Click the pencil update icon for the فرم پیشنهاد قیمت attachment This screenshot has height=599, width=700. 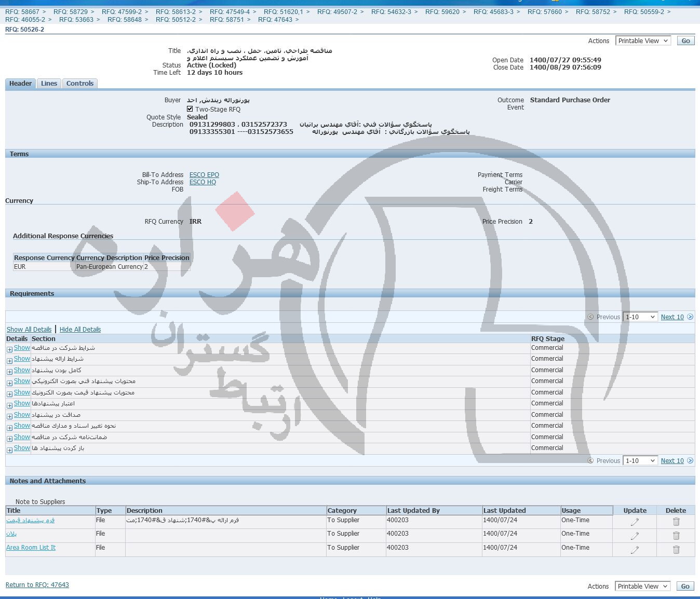[635, 522]
